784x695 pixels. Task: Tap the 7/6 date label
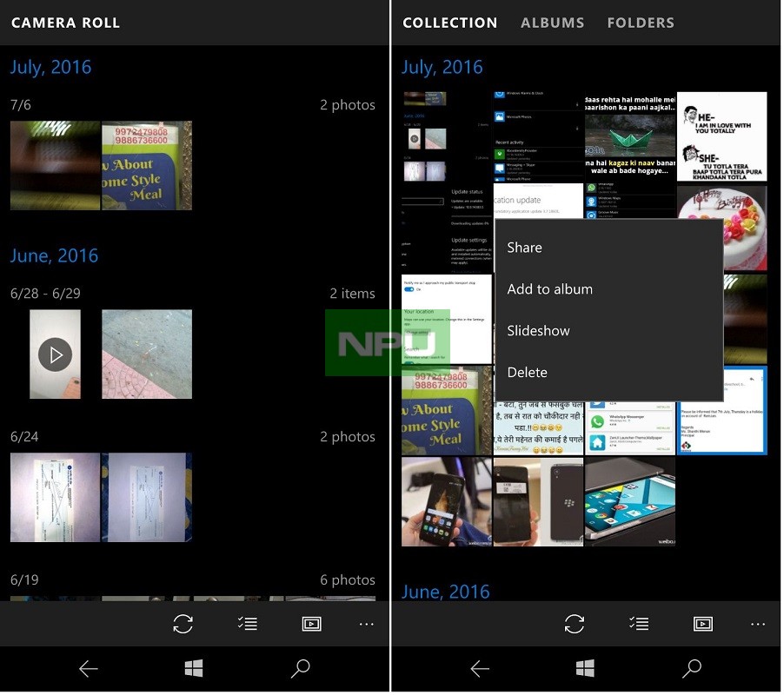[21, 105]
